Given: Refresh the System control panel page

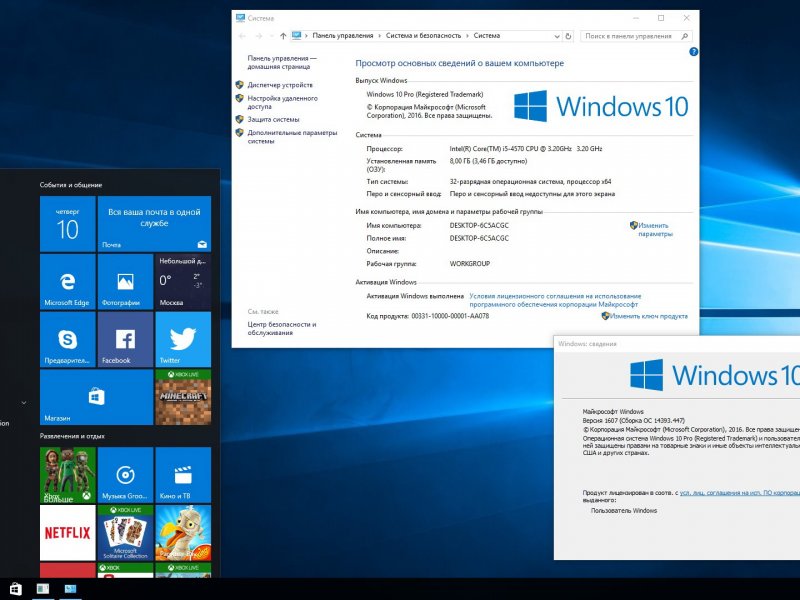Looking at the screenshot, I should point(568,36).
